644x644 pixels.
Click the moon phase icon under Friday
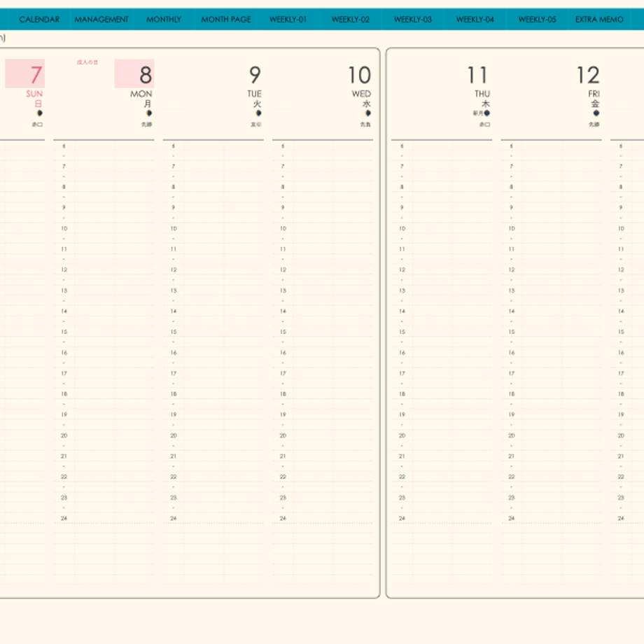point(596,113)
